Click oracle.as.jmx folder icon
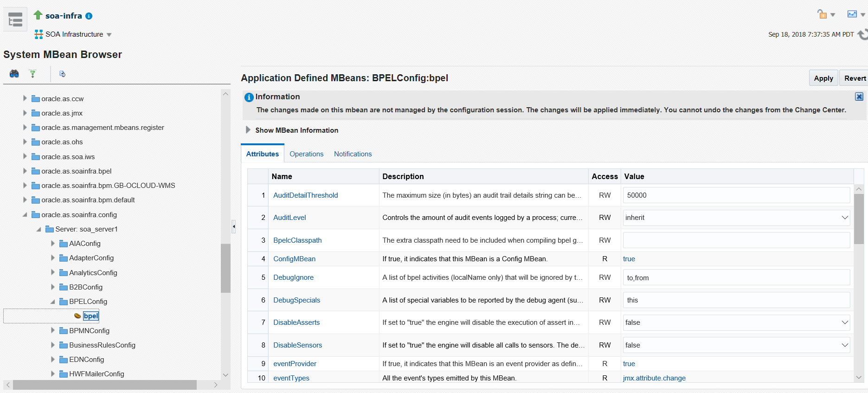 [35, 113]
